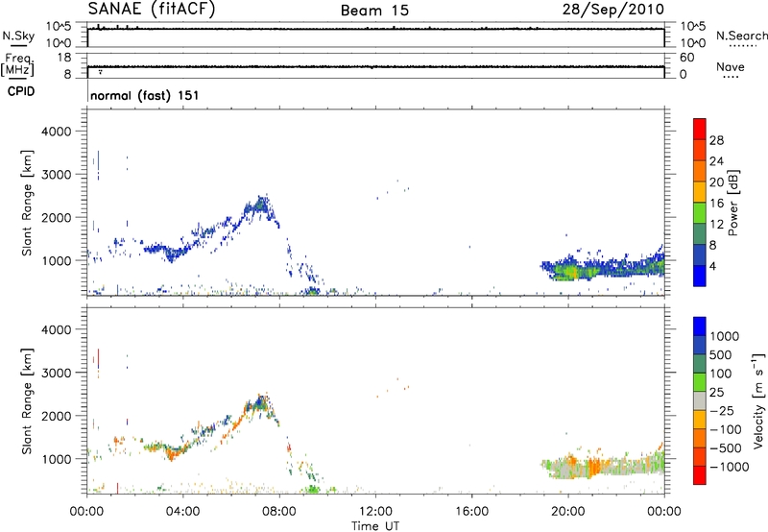Select the CPID row label
768x532 pixels.
pos(21,91)
